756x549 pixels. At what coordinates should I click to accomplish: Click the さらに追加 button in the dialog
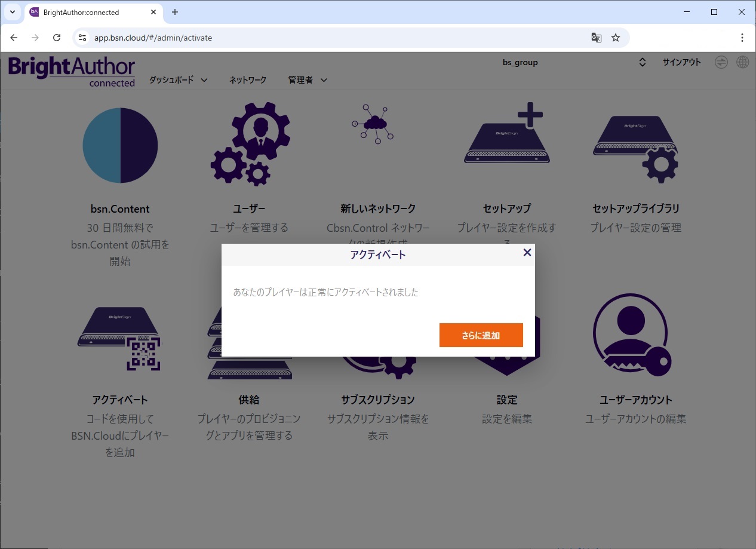pyautogui.click(x=481, y=335)
